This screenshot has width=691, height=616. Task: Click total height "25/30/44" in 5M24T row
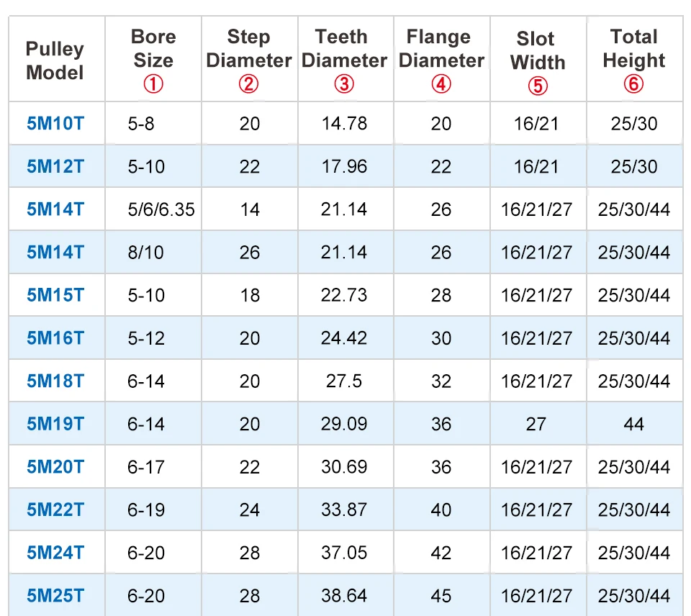pos(633,553)
